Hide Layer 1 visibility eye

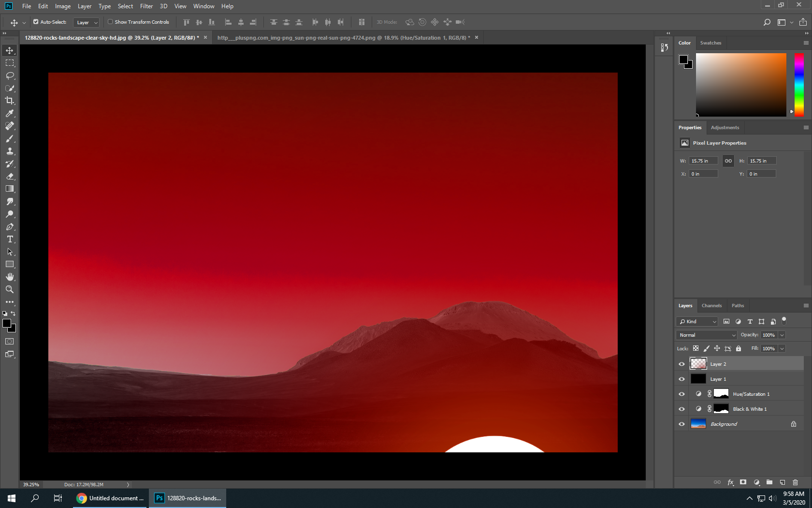(681, 379)
